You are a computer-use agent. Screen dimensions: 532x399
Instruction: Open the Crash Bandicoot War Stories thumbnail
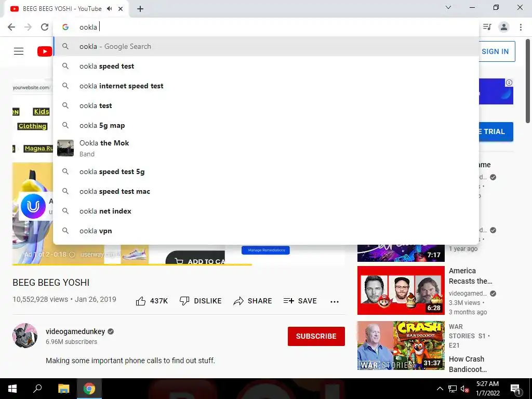pos(401,345)
